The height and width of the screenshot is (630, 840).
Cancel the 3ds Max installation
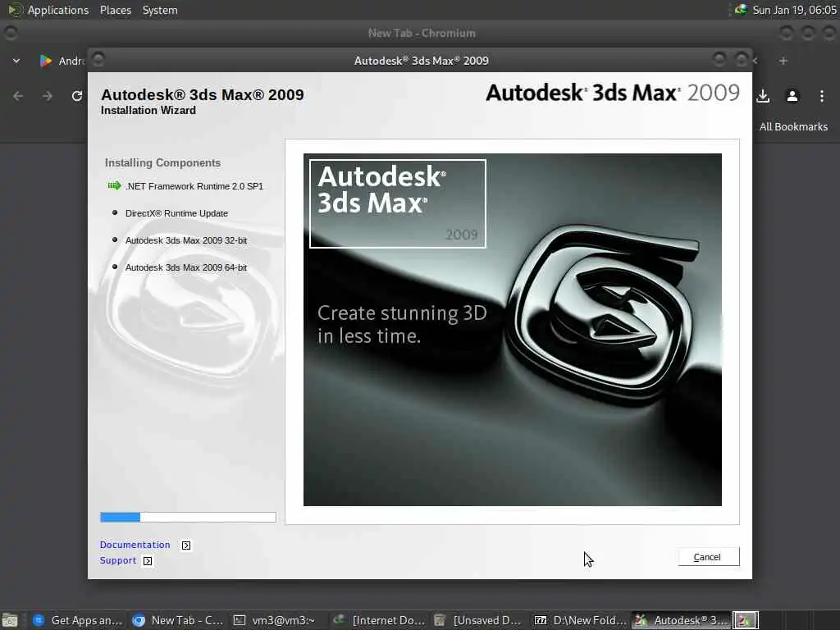pos(708,557)
